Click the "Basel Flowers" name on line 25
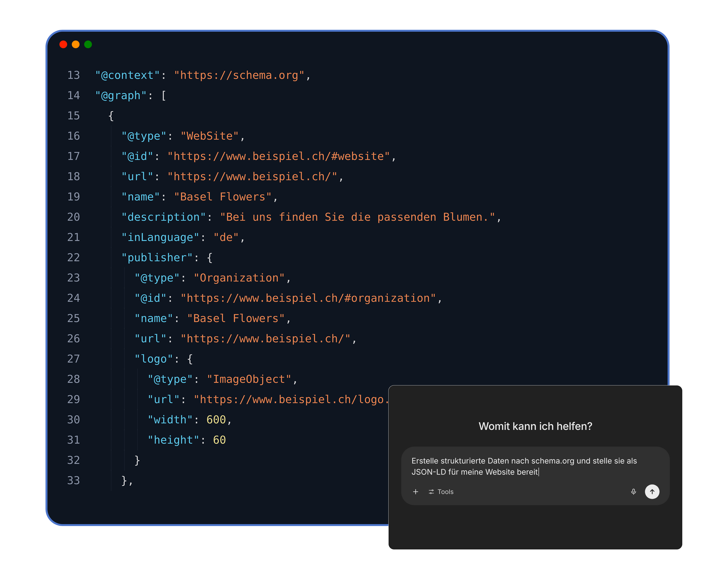This screenshot has height=579, width=728. coord(236,318)
